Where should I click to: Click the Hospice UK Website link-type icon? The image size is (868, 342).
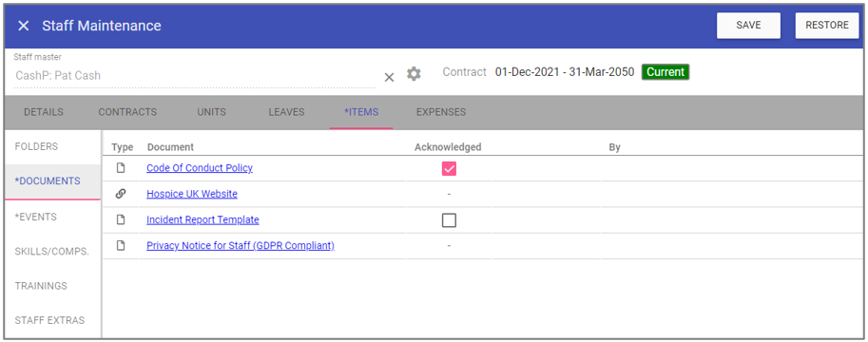click(121, 194)
